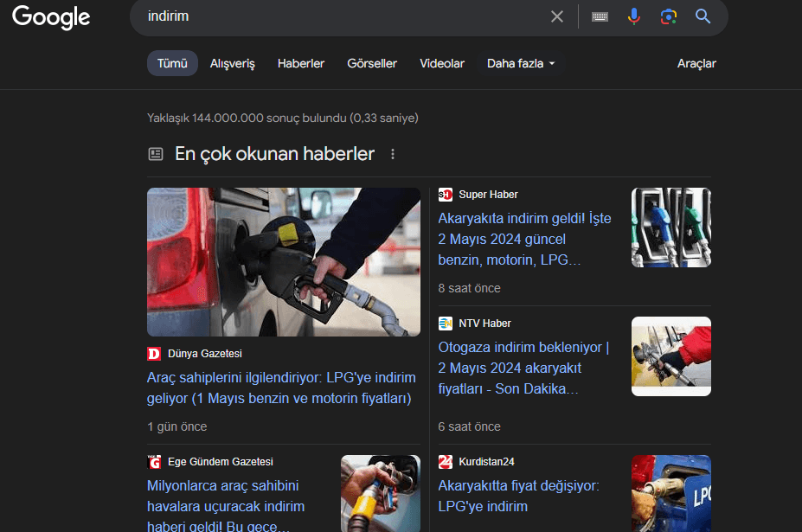
Task: Click the Super Haber source icon
Action: tap(445, 195)
